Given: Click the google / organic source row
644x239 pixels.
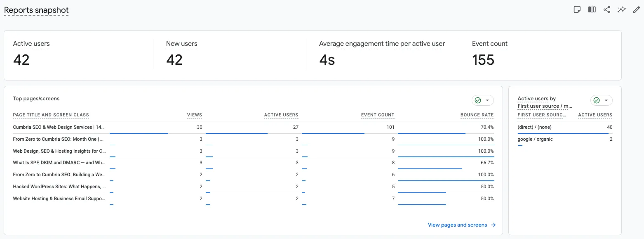Looking at the screenshot, I should click(565, 139).
